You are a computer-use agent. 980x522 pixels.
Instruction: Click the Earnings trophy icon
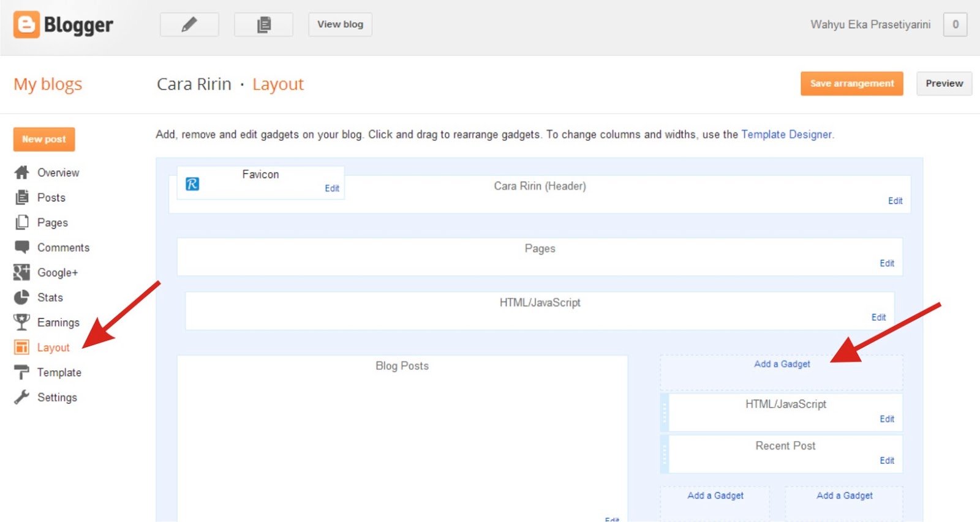[x=21, y=322]
